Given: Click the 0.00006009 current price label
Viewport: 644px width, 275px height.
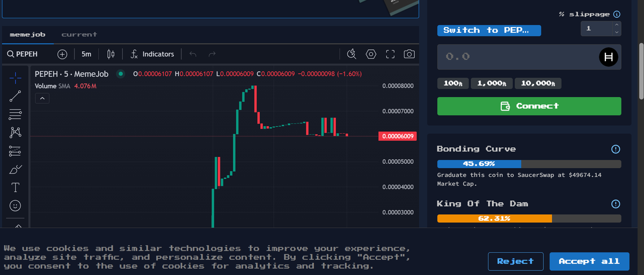Looking at the screenshot, I should [x=397, y=136].
